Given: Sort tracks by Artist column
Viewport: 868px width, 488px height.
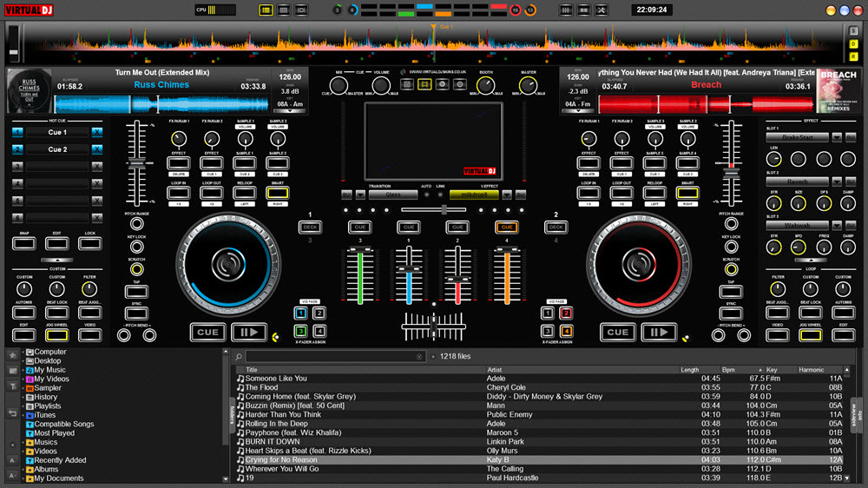Looking at the screenshot, I should (x=495, y=370).
